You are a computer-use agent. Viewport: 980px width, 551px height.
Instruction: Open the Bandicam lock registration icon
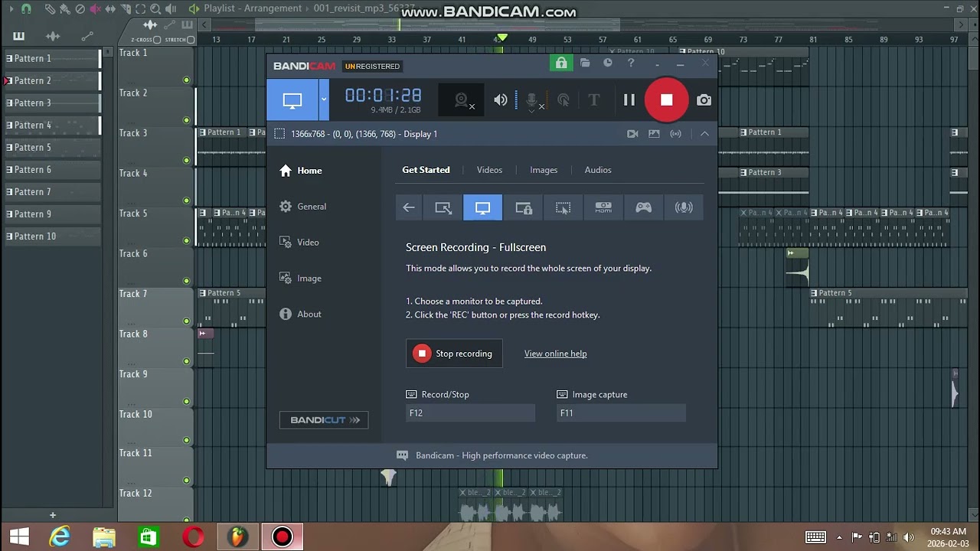point(561,64)
